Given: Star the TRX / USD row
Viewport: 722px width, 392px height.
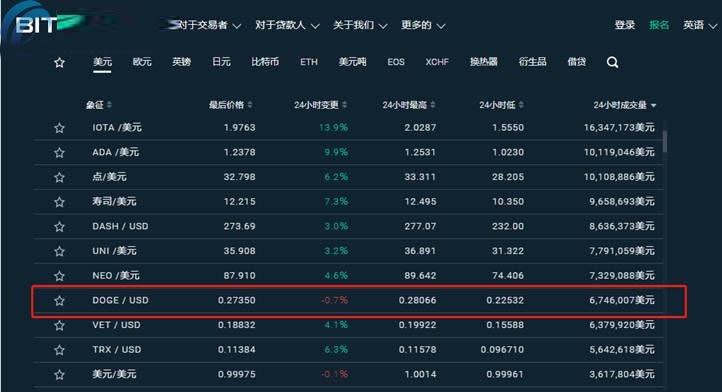Looking at the screenshot, I should tap(59, 350).
